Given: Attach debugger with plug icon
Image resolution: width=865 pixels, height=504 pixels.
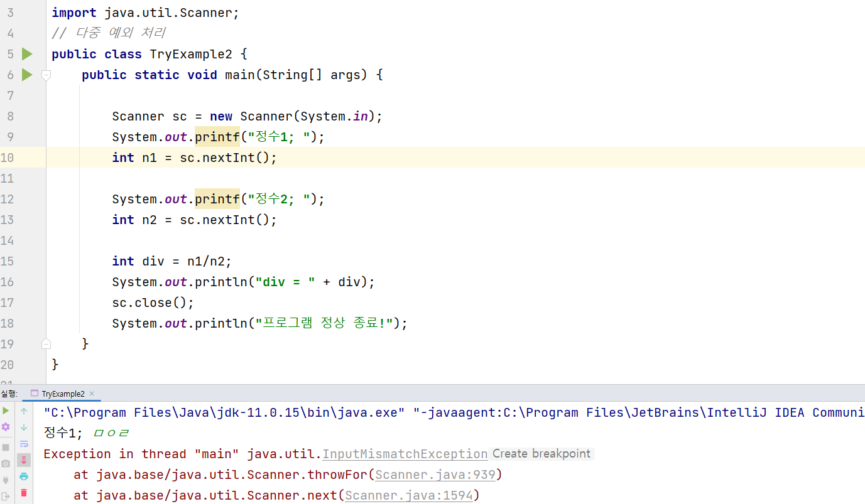Looking at the screenshot, I should (x=6, y=480).
